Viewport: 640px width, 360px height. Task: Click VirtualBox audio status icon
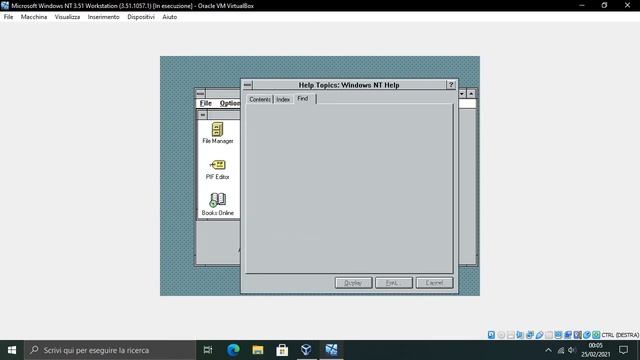pos(520,335)
